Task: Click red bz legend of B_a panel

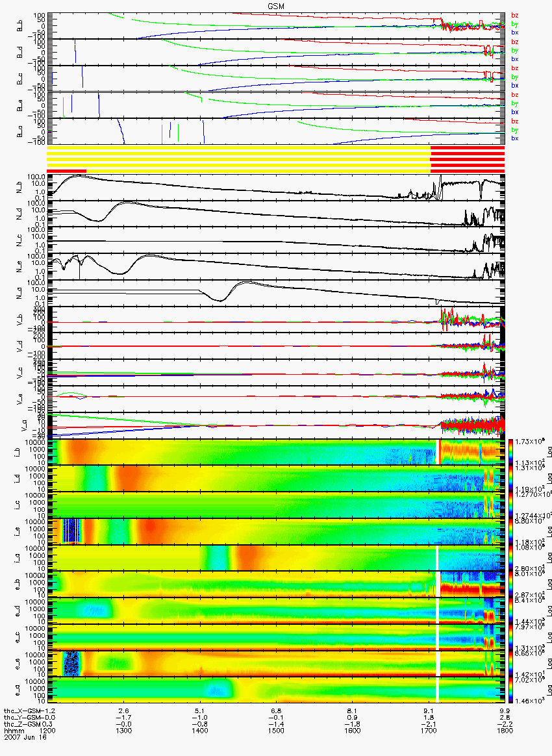Action: pos(515,121)
